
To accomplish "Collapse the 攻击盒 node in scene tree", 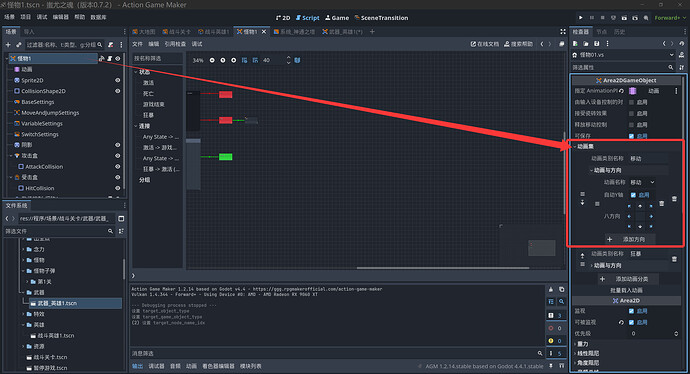I will [x=11, y=156].
